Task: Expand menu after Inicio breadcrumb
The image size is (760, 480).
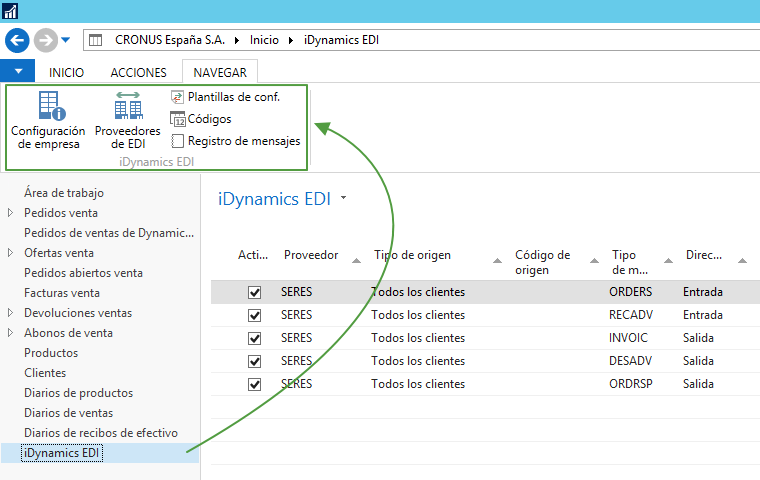Action: pyautogui.click(x=290, y=40)
